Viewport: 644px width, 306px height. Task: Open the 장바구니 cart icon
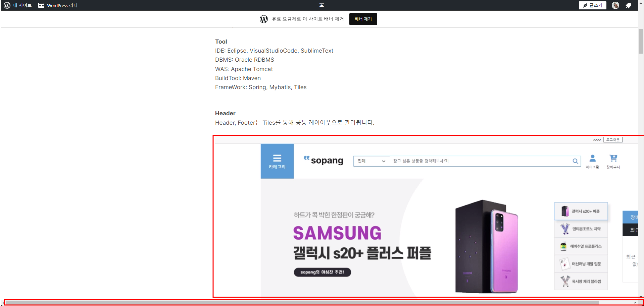point(613,162)
